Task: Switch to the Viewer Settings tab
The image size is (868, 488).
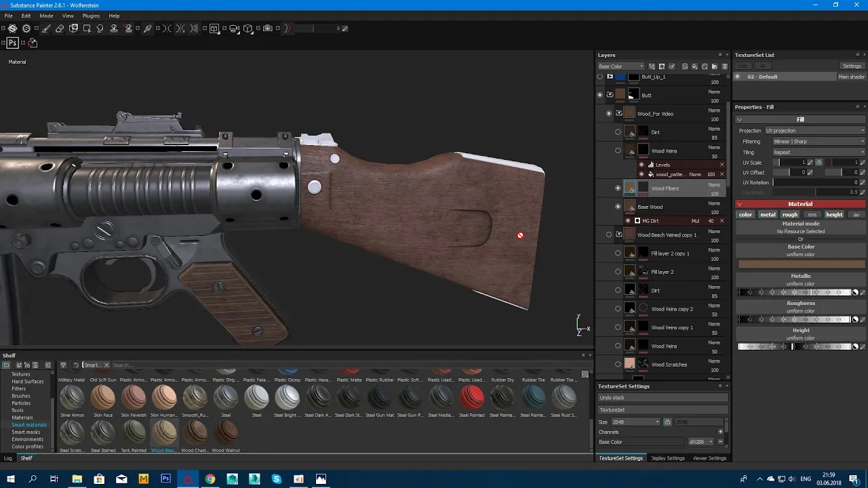Action: 709,458
